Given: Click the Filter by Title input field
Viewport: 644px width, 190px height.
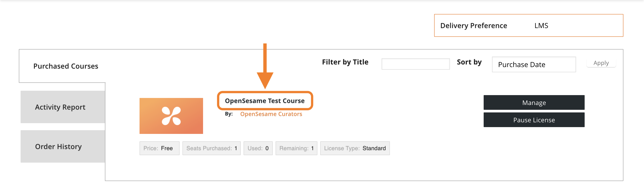Looking at the screenshot, I should pyautogui.click(x=416, y=64).
